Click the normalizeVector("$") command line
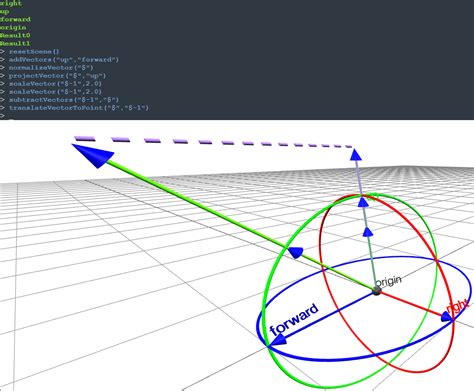This screenshot has width=474, height=391. click(x=51, y=68)
